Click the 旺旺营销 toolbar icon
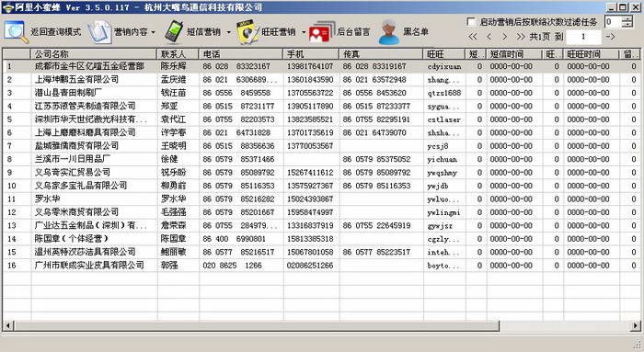Image resolution: width=644 pixels, height=352 pixels. (247, 31)
